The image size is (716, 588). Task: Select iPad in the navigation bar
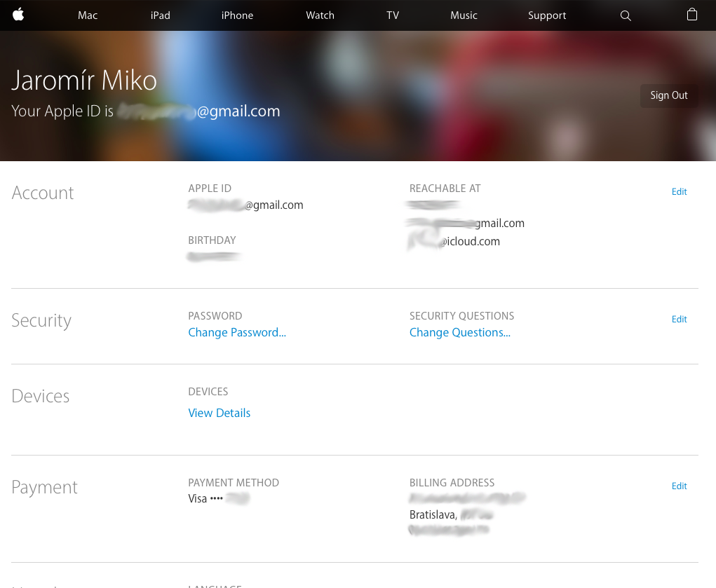click(x=160, y=15)
